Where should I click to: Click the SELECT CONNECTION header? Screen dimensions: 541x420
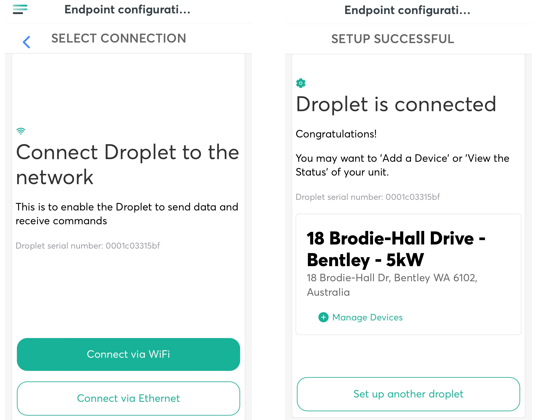(x=119, y=38)
